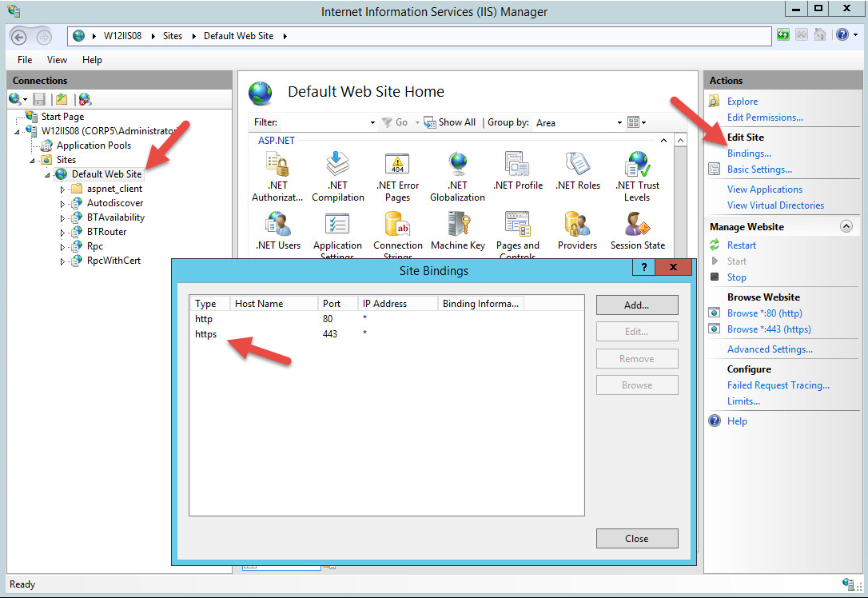
Task: Click Basic Settings... in Actions pane
Action: pos(759,169)
